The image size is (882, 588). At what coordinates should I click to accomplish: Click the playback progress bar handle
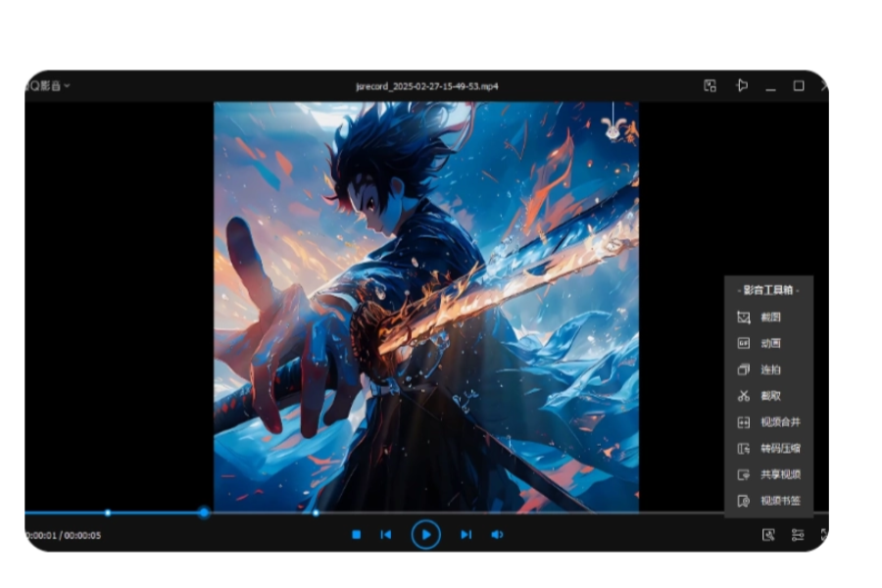pyautogui.click(x=204, y=513)
